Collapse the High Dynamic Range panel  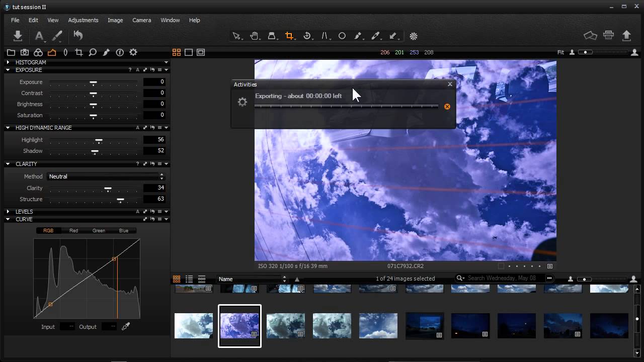pyautogui.click(x=8, y=128)
